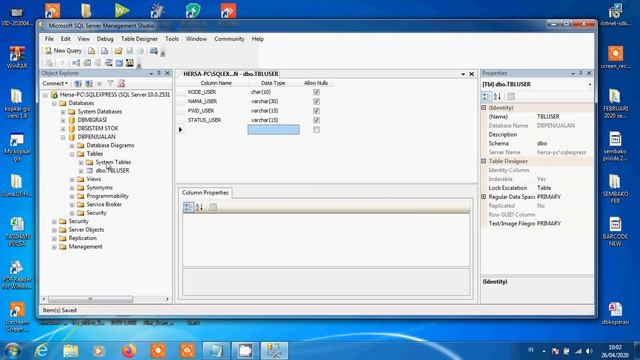Click the Alphabetical sort icon in the Properties panel

pyautogui.click(x=497, y=96)
